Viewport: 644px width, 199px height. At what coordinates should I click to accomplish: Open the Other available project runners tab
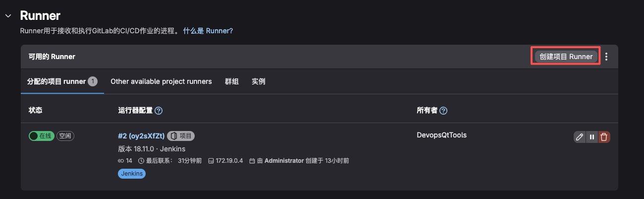(x=161, y=81)
